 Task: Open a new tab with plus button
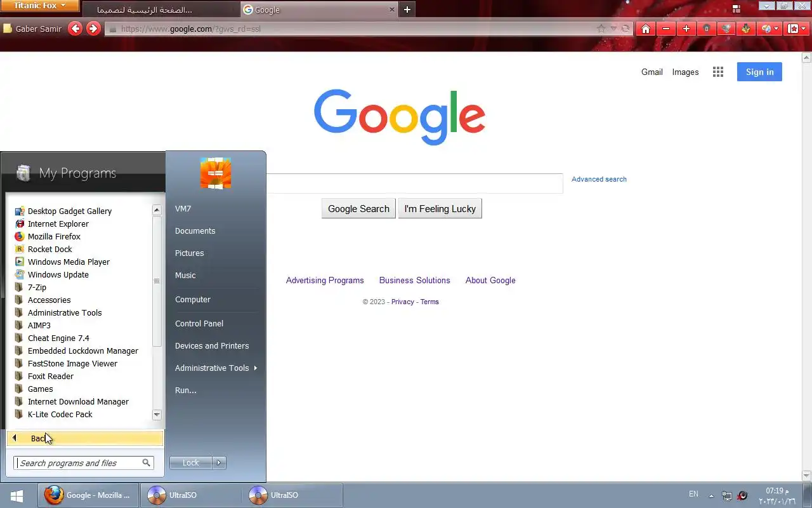407,10
